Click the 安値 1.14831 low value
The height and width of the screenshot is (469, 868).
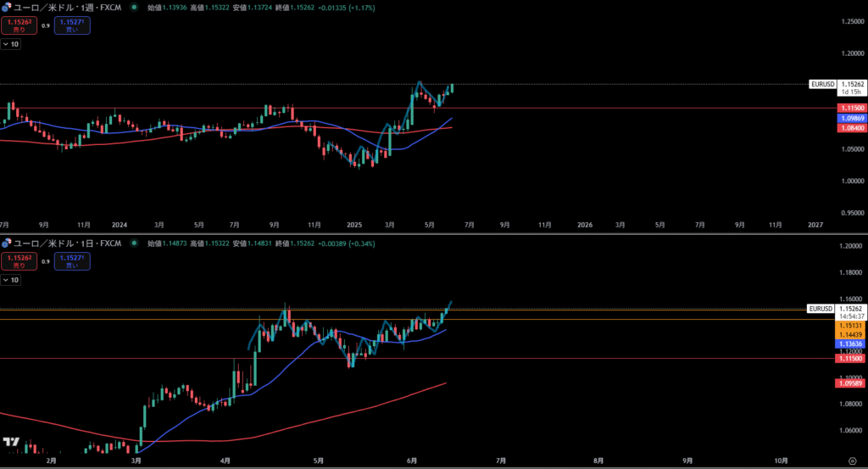point(252,243)
